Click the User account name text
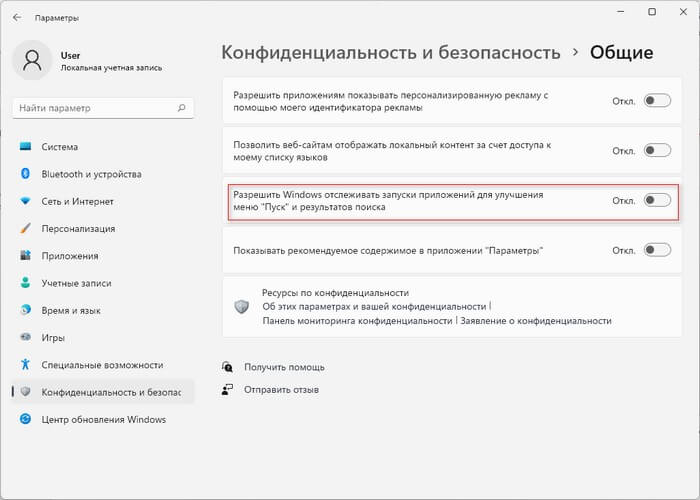The image size is (700, 500). 70,55
